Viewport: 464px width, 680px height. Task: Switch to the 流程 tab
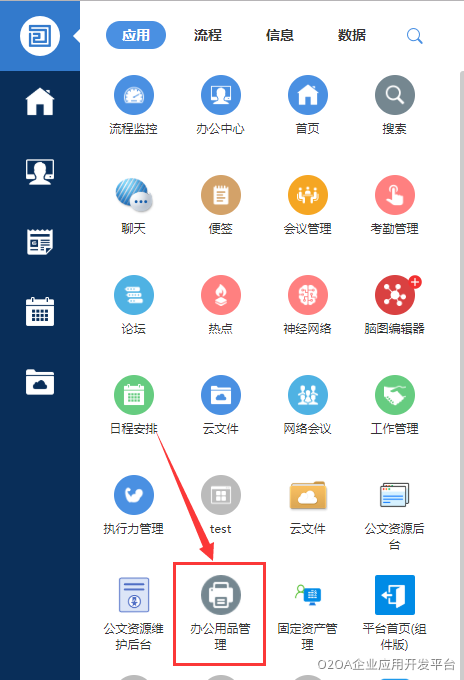point(208,35)
